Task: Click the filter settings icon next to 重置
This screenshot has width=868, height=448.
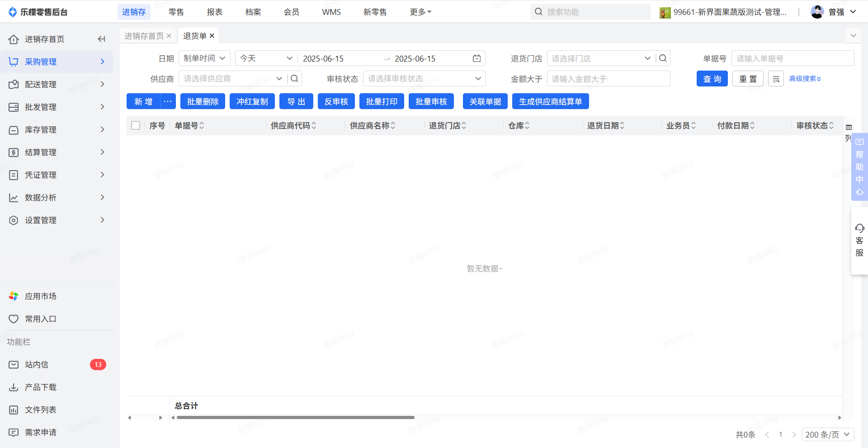Action: click(776, 79)
